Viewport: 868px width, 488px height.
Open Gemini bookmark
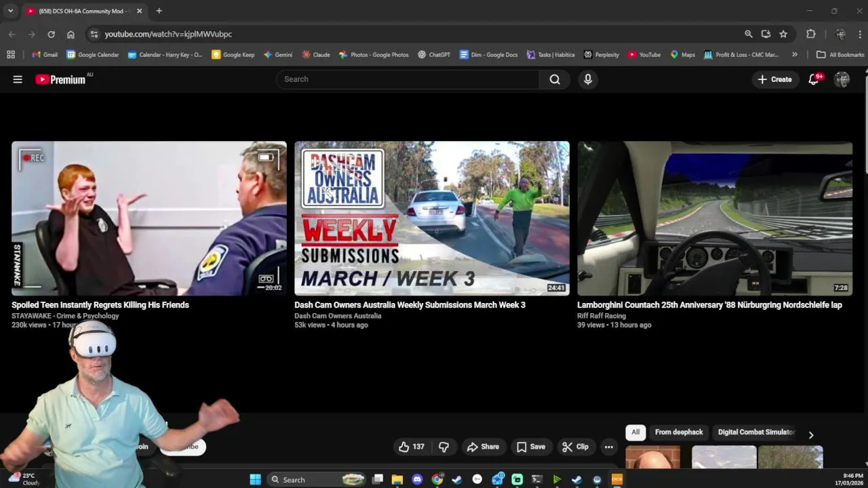click(278, 55)
